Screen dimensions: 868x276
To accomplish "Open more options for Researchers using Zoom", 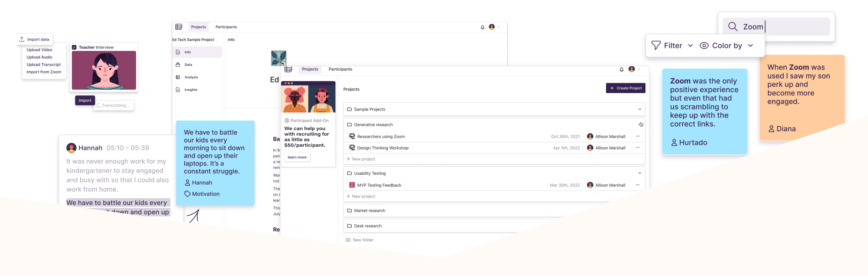I will [x=638, y=136].
